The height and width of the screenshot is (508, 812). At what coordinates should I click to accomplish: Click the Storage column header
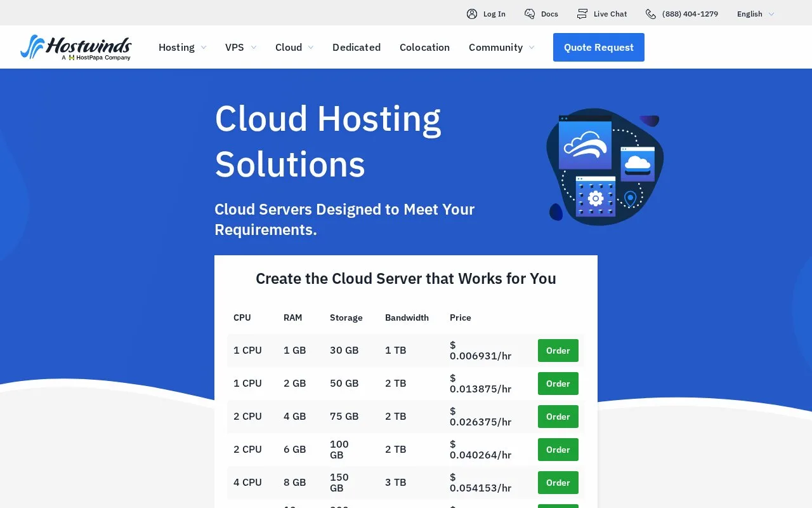tap(346, 317)
